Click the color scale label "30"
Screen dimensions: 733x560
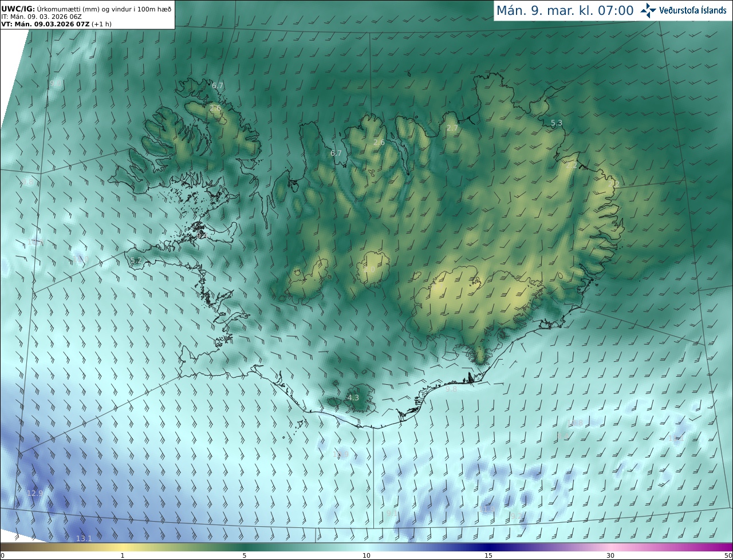coord(610,555)
